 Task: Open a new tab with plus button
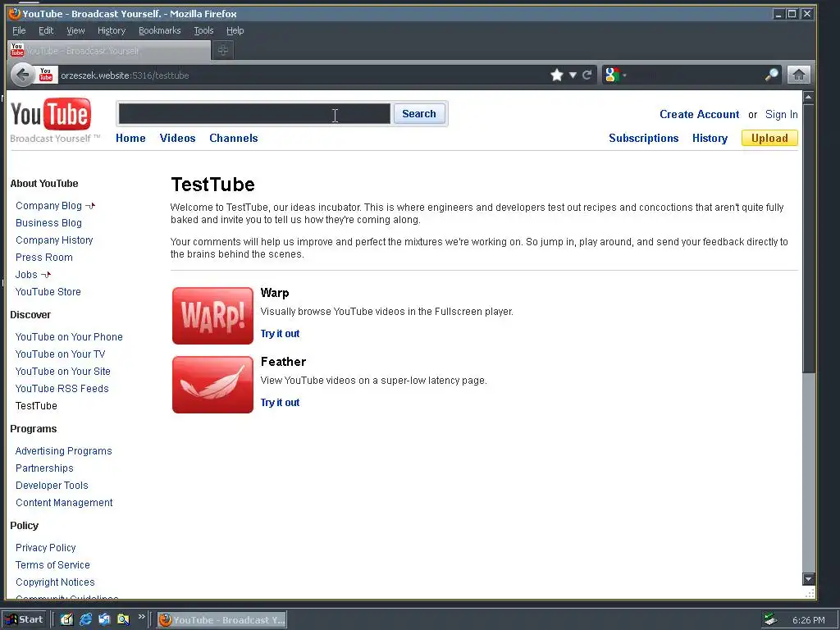[223, 50]
